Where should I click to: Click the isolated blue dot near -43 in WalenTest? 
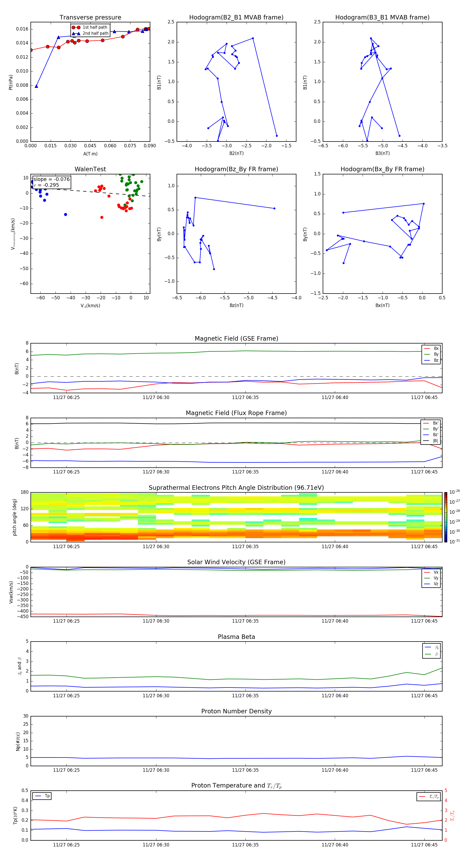pos(65,215)
